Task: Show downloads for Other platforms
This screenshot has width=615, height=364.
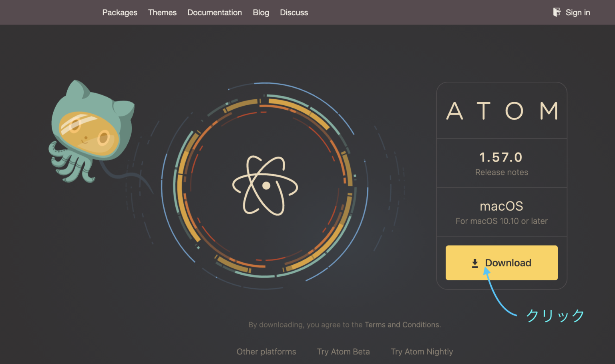Action: [266, 352]
